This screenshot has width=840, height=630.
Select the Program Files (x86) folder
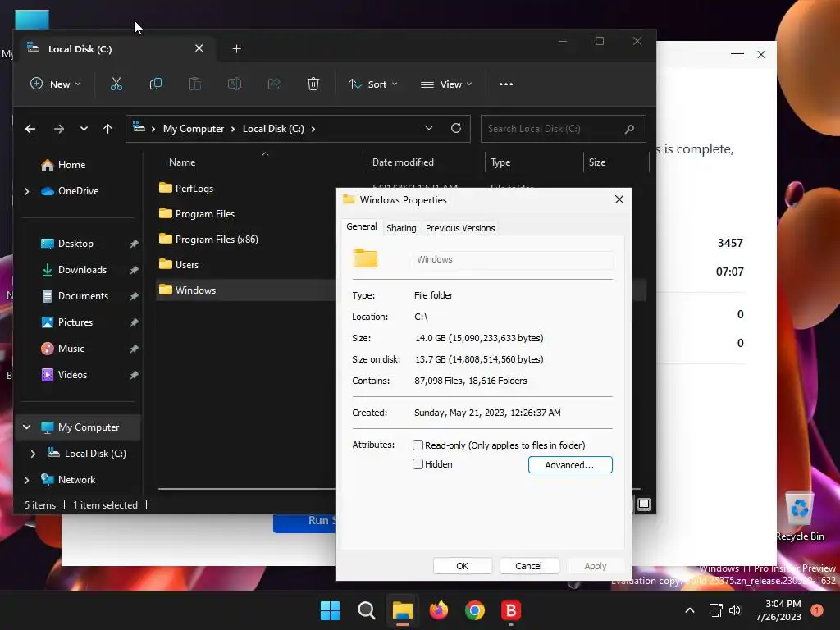coord(217,240)
